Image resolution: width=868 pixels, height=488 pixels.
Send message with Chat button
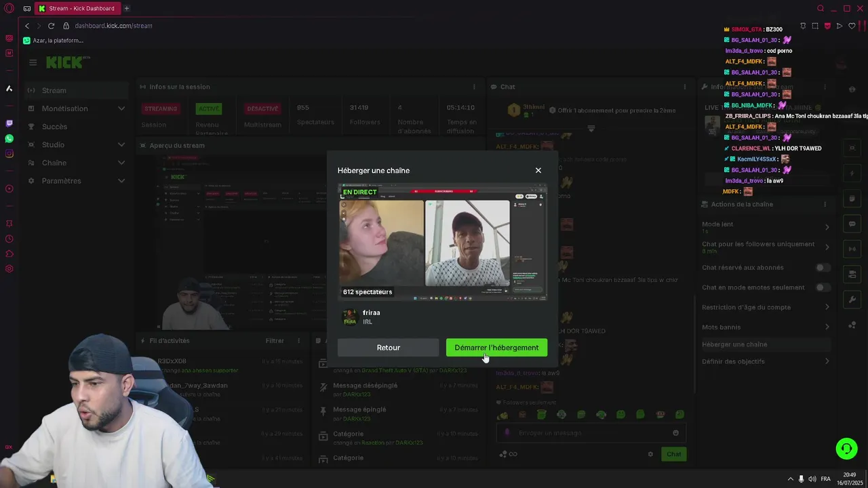coord(673,454)
